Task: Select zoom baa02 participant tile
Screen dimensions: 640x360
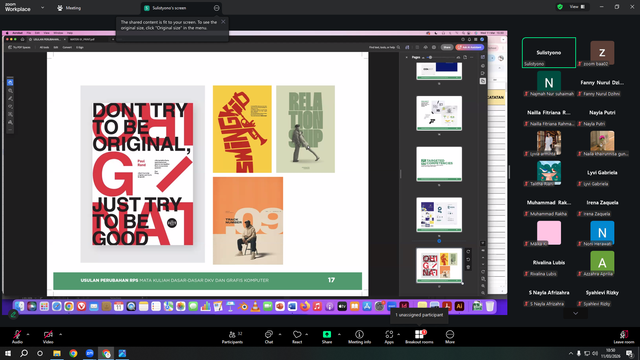Action: click(602, 52)
